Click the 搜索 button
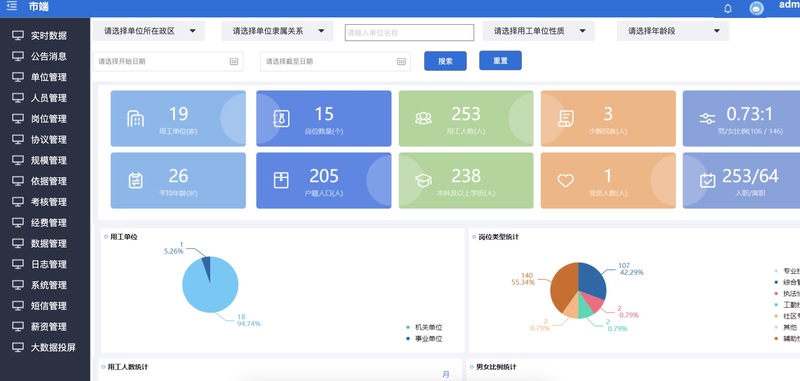This screenshot has width=800, height=381. (x=445, y=61)
